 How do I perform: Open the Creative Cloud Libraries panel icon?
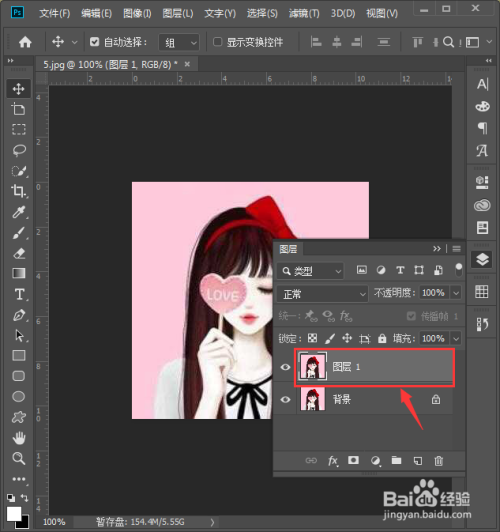(482, 205)
